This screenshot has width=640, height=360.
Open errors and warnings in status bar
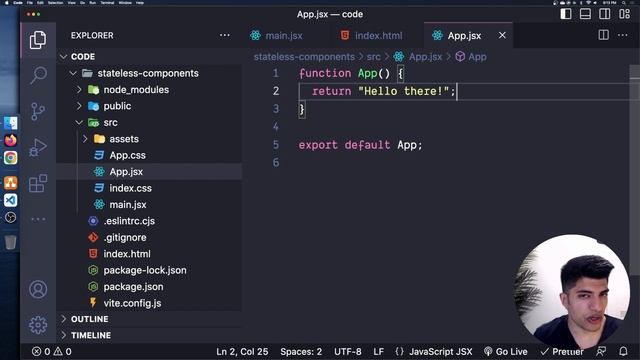pos(51,351)
